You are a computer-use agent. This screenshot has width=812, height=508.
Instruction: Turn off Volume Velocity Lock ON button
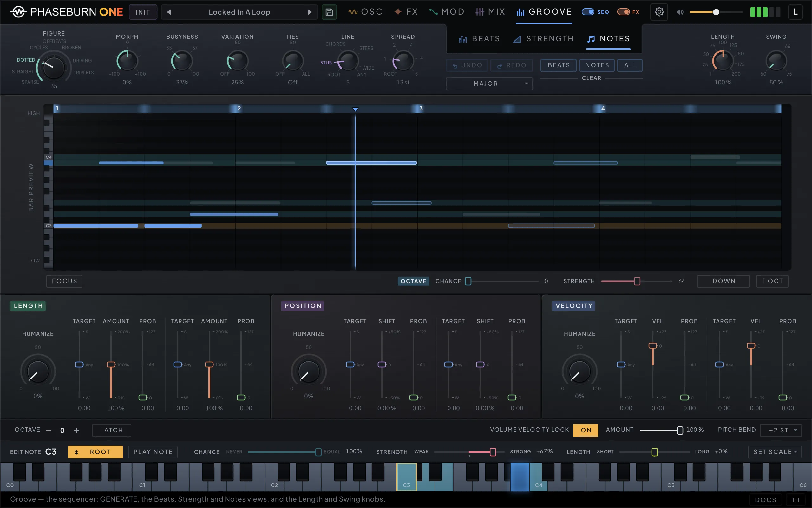coord(586,431)
